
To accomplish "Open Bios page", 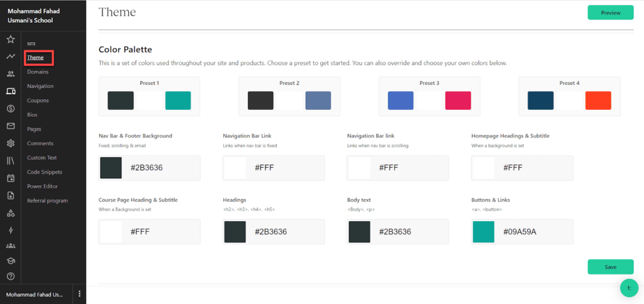I will click(x=32, y=115).
